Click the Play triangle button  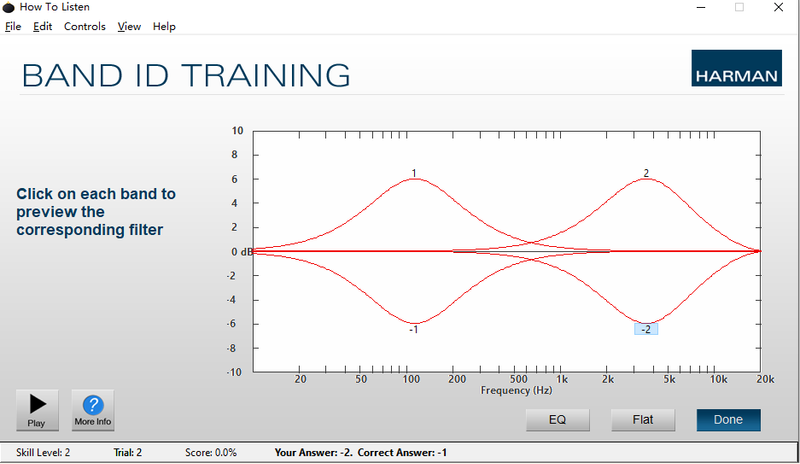pyautogui.click(x=37, y=410)
